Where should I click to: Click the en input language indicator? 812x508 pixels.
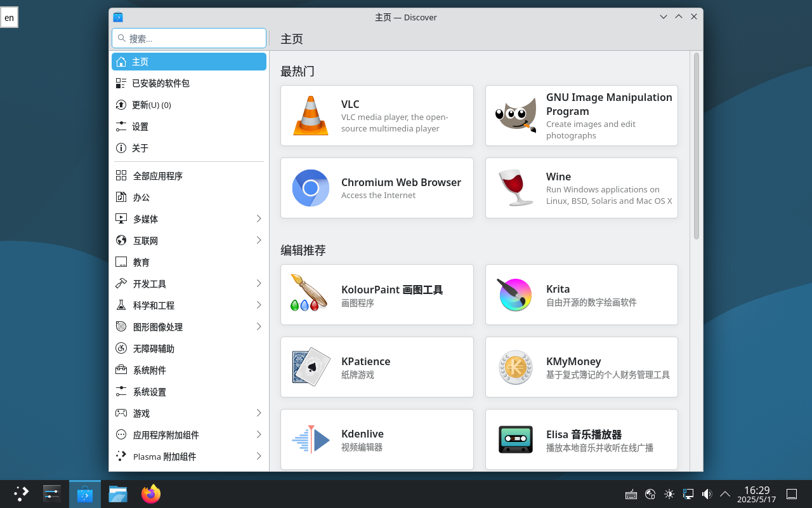[9, 18]
